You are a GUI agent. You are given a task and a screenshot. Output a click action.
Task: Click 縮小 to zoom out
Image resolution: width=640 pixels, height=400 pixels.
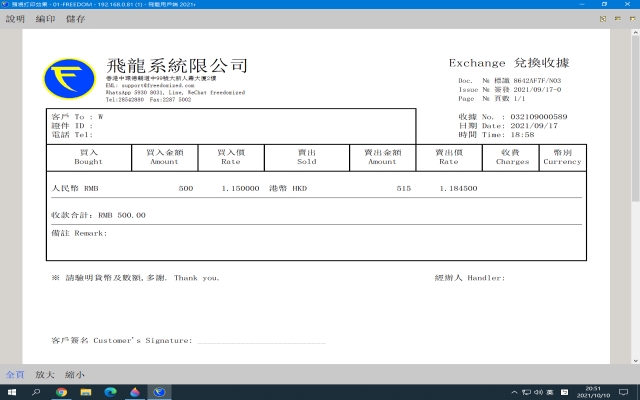point(75,374)
